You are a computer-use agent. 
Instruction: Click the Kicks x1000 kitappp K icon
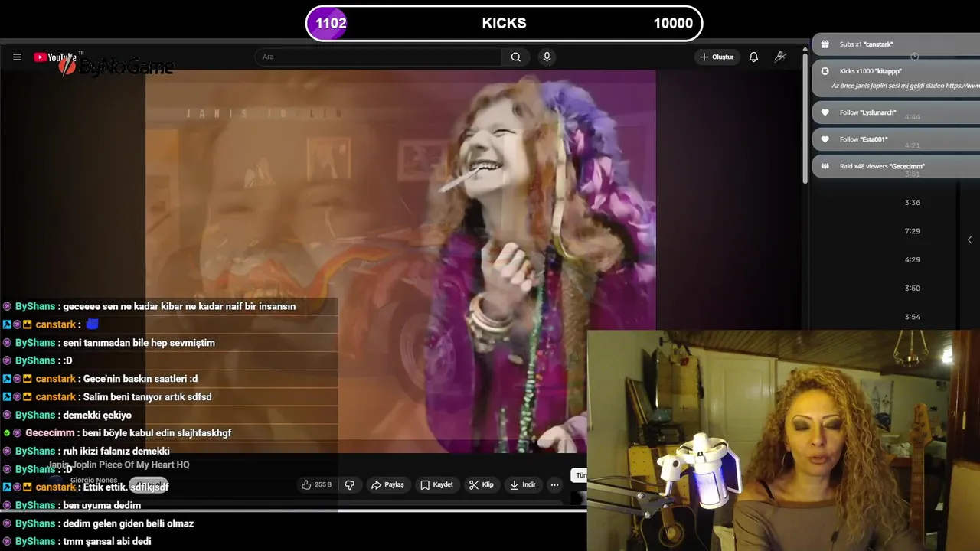[x=825, y=71]
